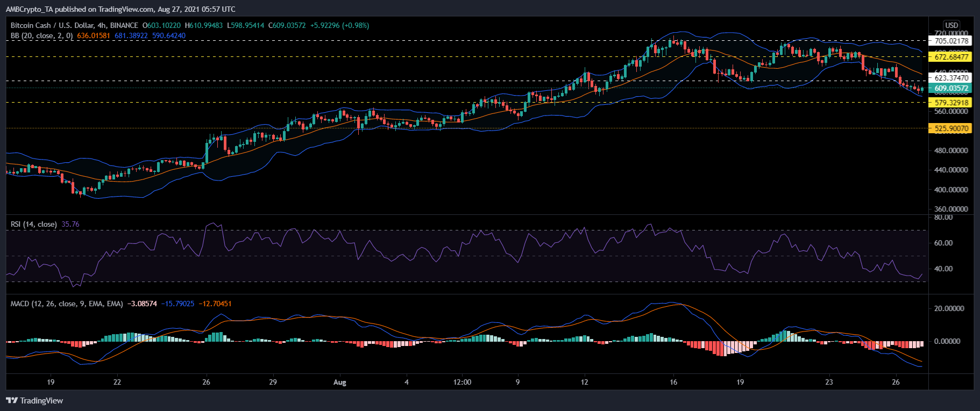Click the BB lower value 590.64240
This screenshot has width=980, height=411.
(x=169, y=35)
